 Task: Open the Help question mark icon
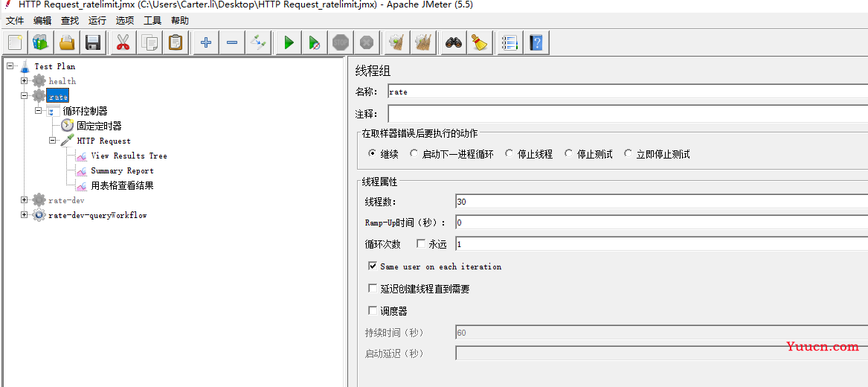coord(536,42)
